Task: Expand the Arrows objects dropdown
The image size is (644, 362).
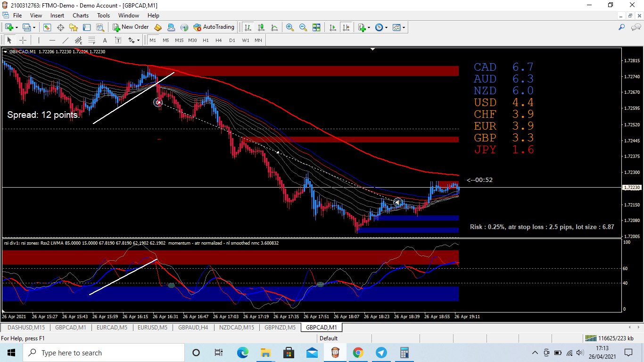Action: [x=138, y=41]
